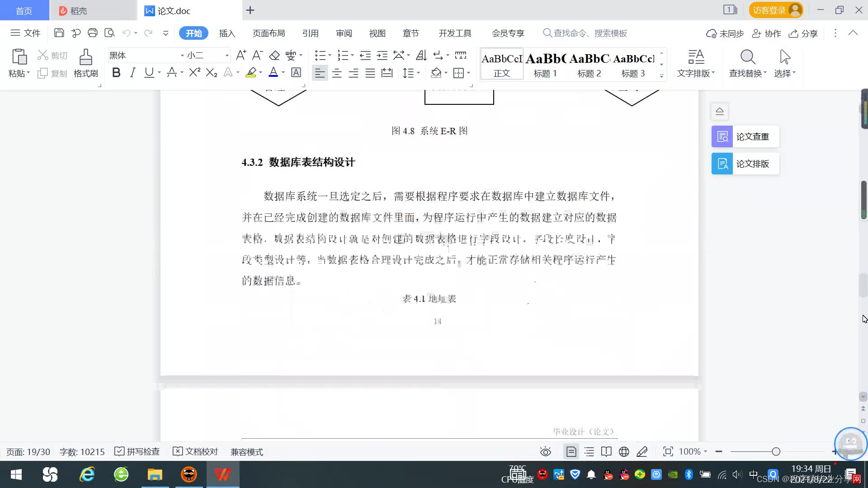
Task: Click the 论文查重 button in side panel
Action: 745,136
